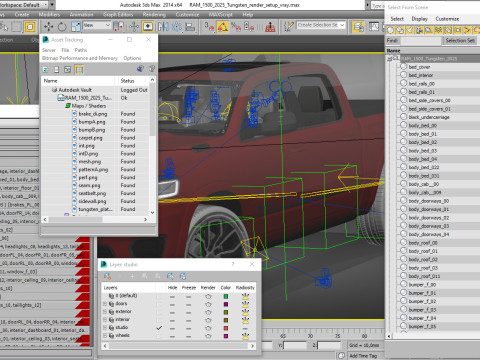Open the MAXScript menu

point(220,15)
